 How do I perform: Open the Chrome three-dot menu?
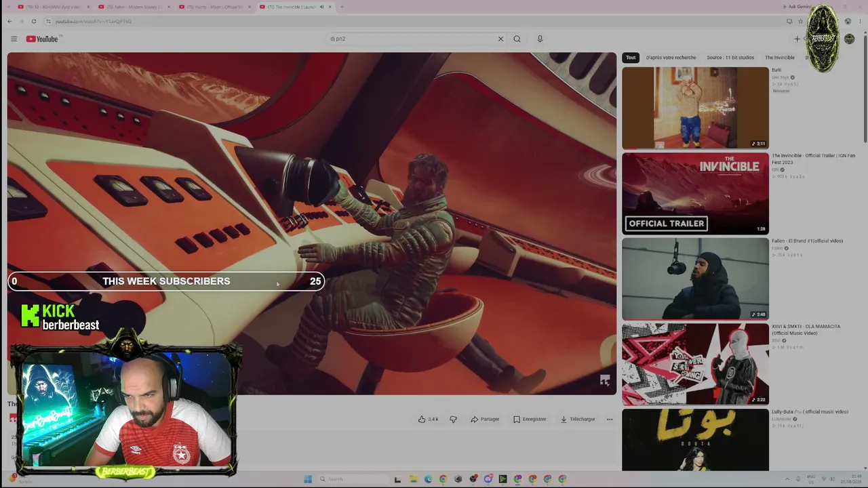859,21
